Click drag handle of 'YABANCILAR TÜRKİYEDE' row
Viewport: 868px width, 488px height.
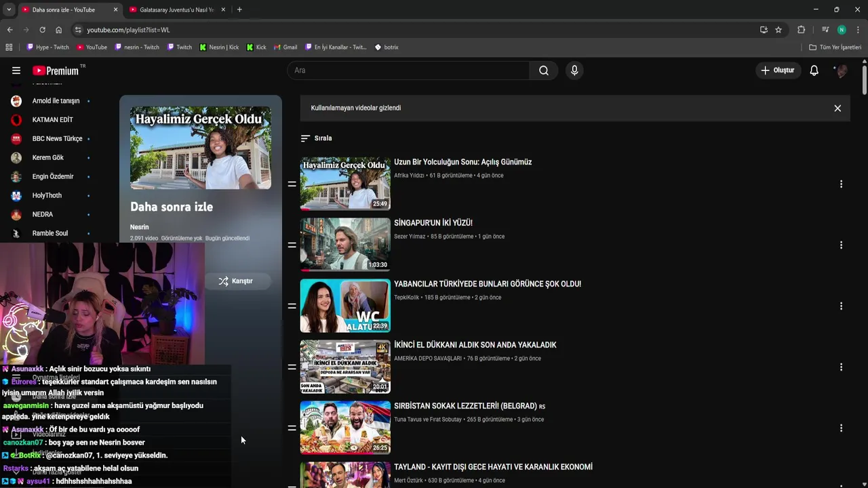tap(292, 306)
